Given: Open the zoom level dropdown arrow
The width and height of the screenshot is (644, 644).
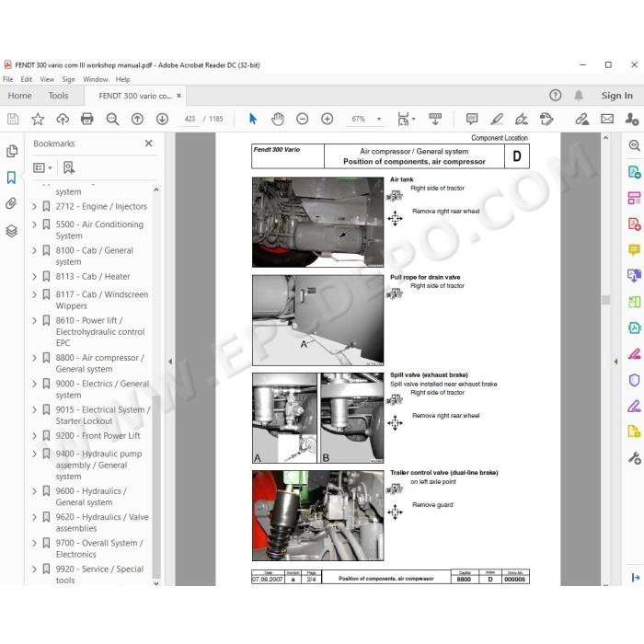Looking at the screenshot, I should click(x=379, y=119).
